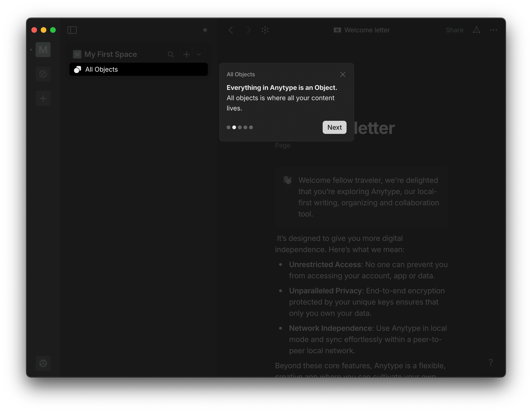Close the All Objects onboarding popup
Screen dimensions: 532x412
pyautogui.click(x=343, y=74)
